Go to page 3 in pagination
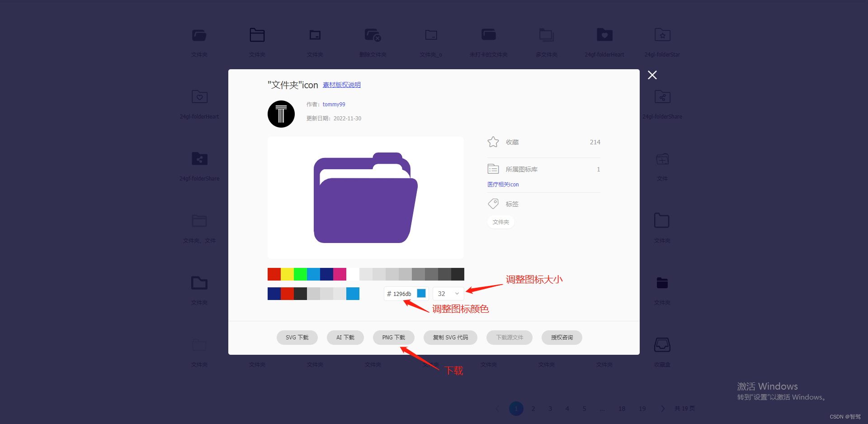 pyautogui.click(x=550, y=409)
